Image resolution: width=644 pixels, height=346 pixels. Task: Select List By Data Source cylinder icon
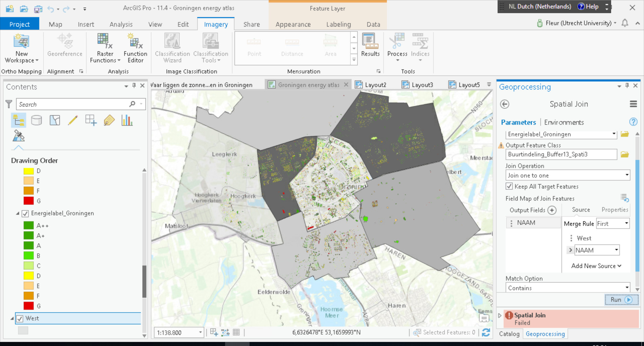click(x=37, y=120)
